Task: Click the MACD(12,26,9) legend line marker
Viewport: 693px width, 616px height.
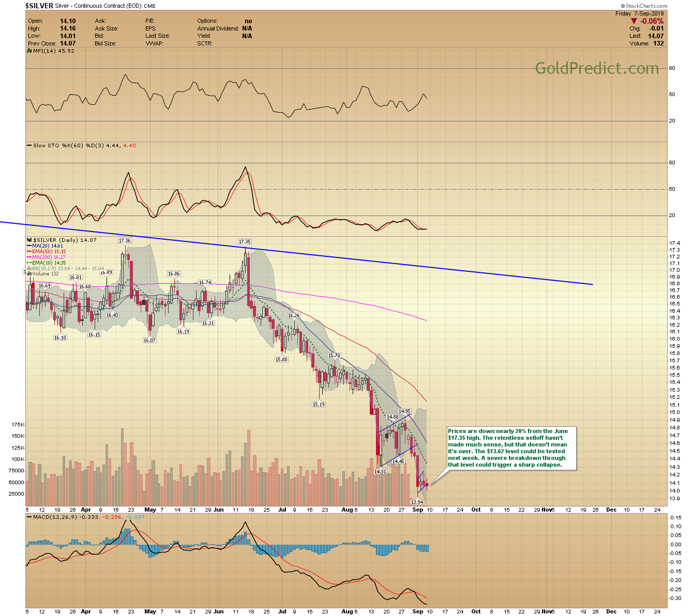Action: (29, 517)
